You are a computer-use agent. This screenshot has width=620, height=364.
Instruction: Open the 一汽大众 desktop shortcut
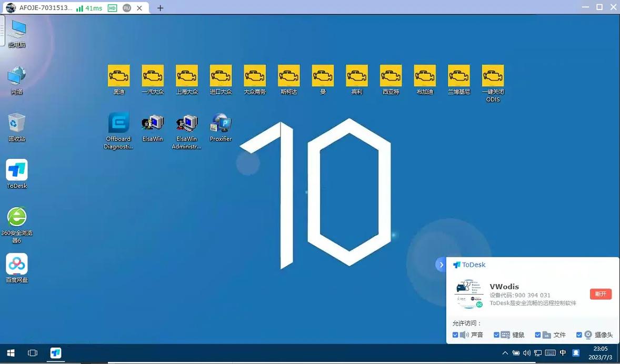pyautogui.click(x=153, y=79)
